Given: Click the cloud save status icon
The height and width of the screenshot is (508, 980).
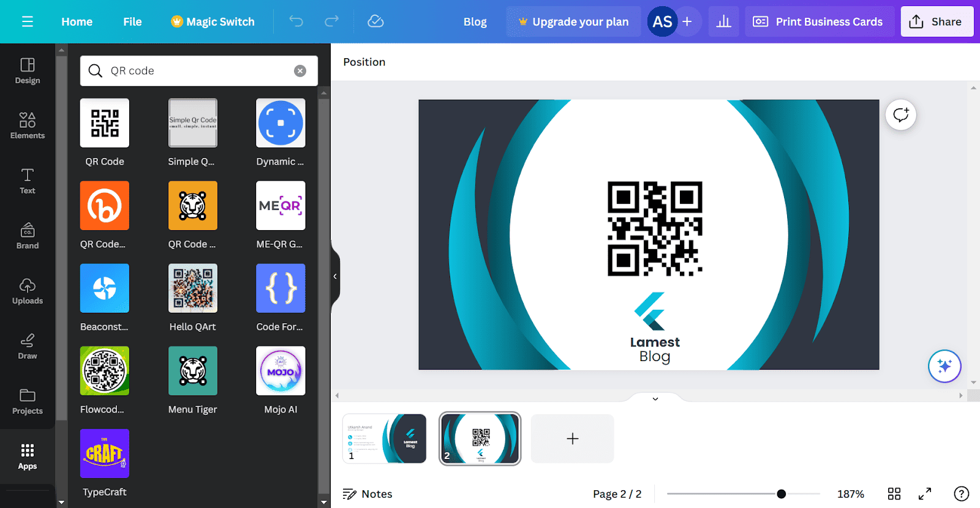Looking at the screenshot, I should (x=375, y=21).
